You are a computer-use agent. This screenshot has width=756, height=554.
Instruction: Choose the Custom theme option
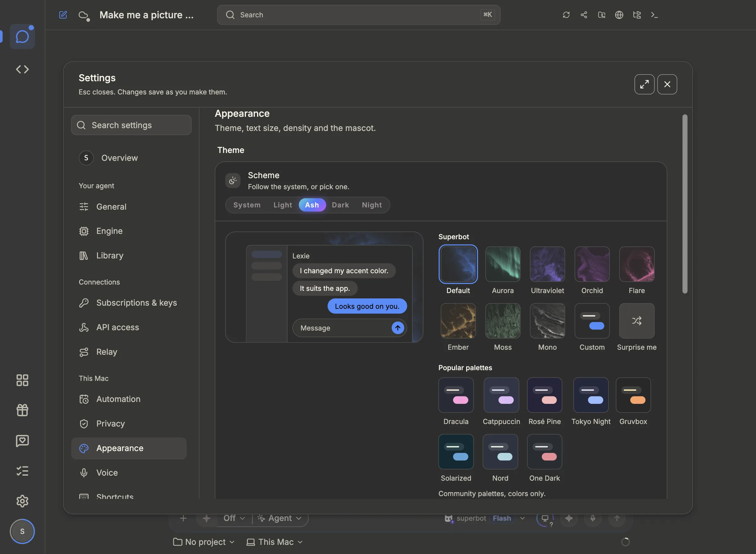tap(592, 321)
